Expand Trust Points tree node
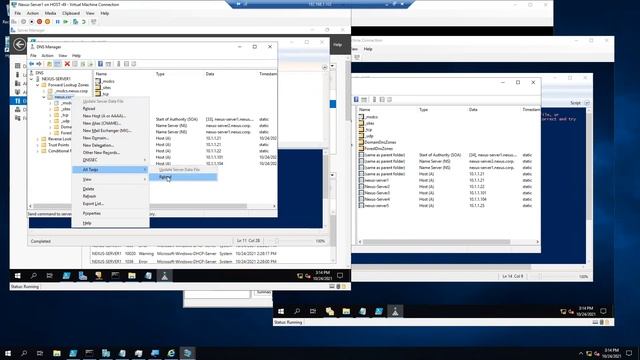The height and width of the screenshot is (360, 640). coord(38,145)
